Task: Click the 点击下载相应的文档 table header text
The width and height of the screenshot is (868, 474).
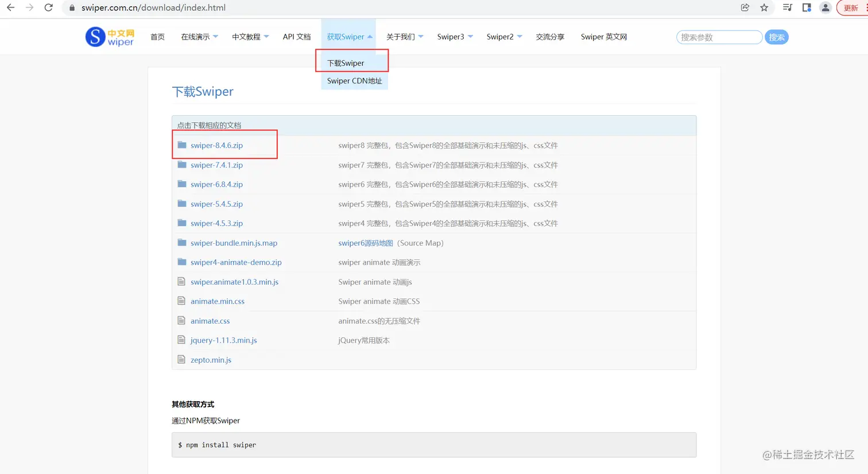Action: (209, 125)
